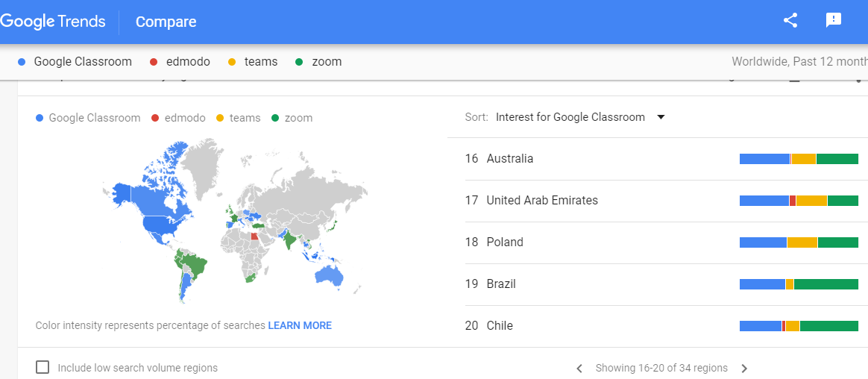Open the Australia region row
Viewport: 868px width, 379px height.
pyautogui.click(x=510, y=159)
